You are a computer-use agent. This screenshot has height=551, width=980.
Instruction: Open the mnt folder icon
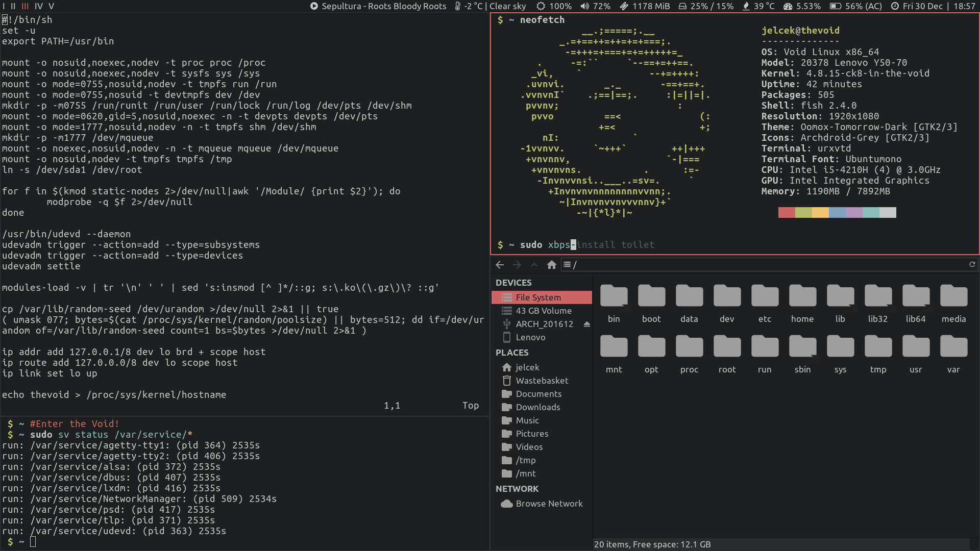coord(614,355)
